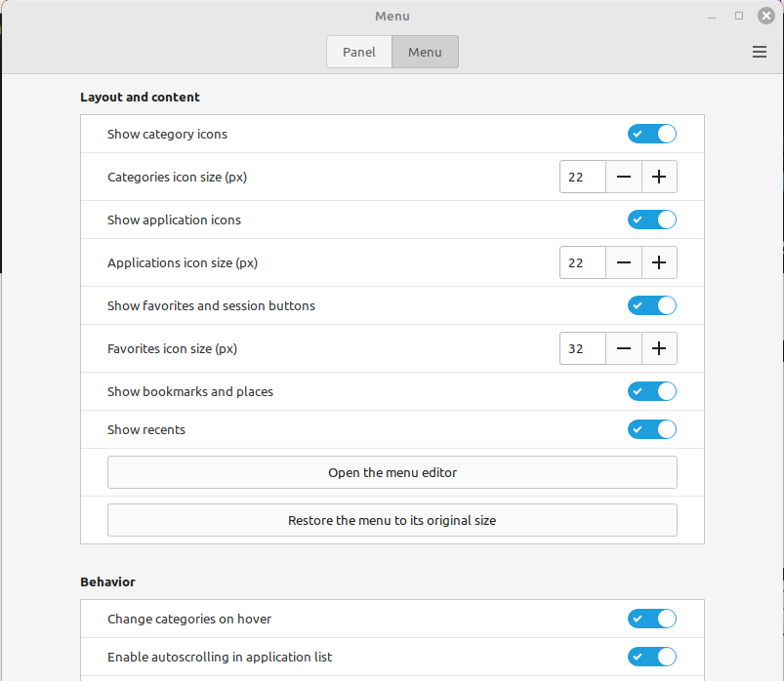
Task: Increase the Favorites icon size
Action: [659, 349]
